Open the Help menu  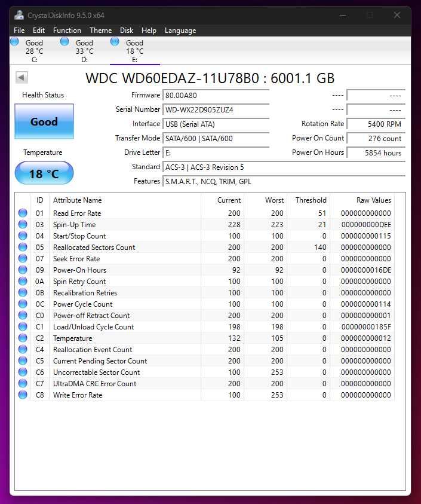pos(149,30)
